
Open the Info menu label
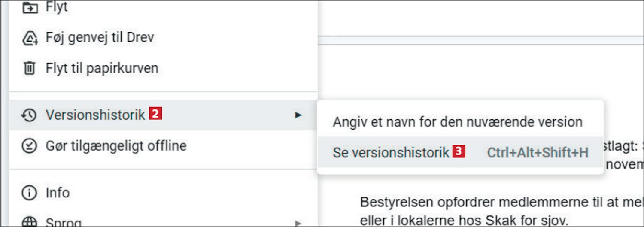pyautogui.click(x=58, y=193)
